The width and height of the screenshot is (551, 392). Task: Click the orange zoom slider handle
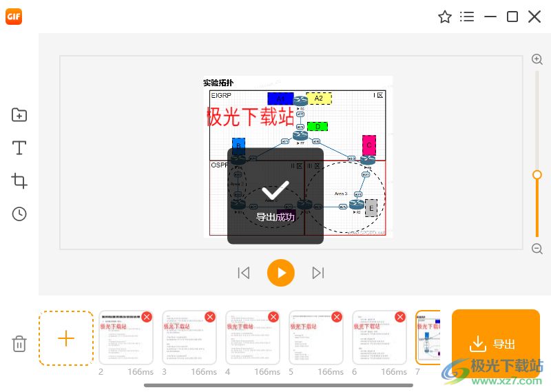click(537, 175)
